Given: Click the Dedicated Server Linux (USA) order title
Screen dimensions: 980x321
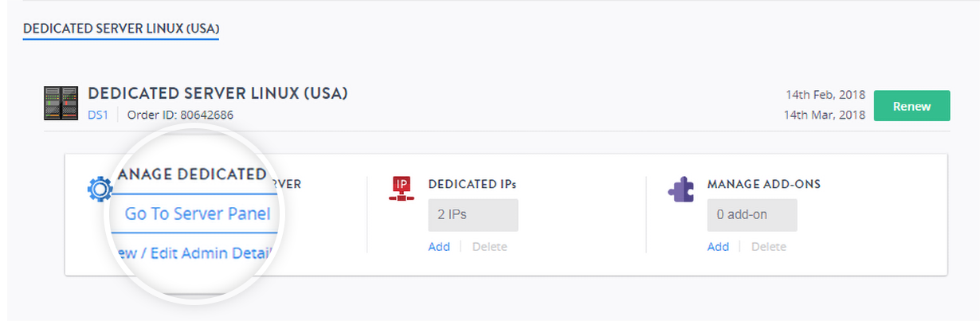Looking at the screenshot, I should coord(218,94).
